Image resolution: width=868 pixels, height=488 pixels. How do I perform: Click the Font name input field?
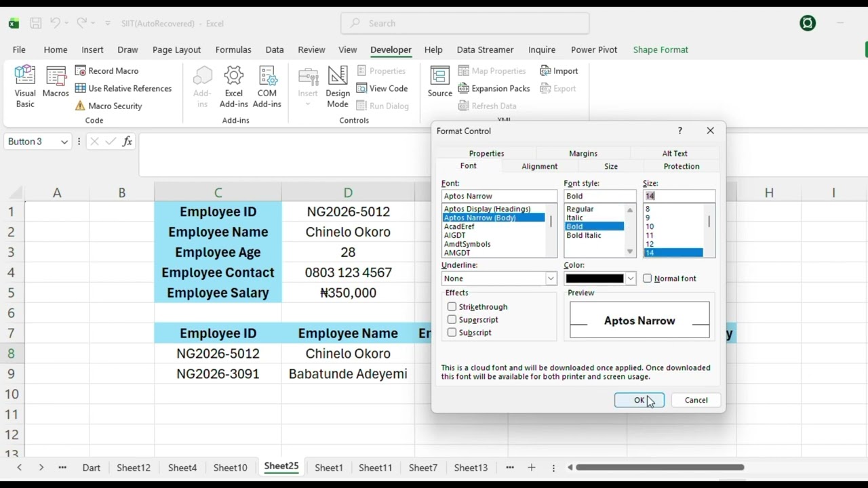(499, 196)
